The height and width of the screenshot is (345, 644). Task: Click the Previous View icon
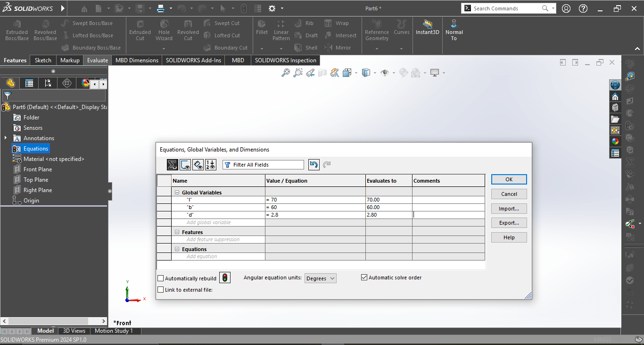tap(310, 73)
